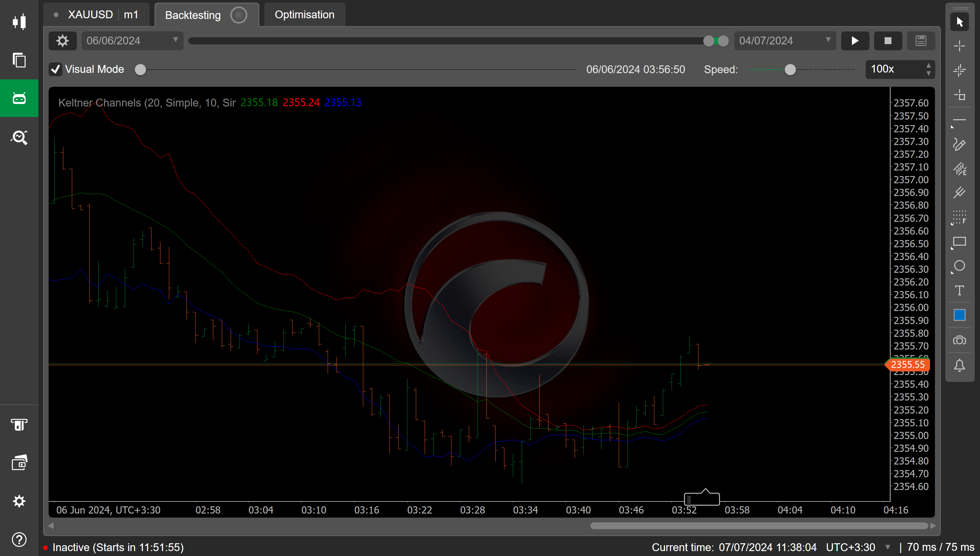Open backtesting settings gear button
This screenshot has width=980, height=556.
click(63, 41)
